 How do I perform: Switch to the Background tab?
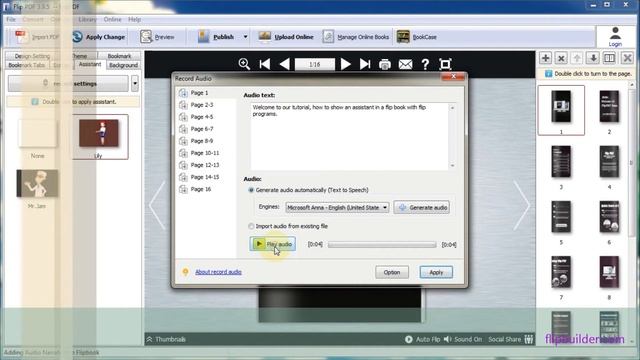tap(123, 65)
